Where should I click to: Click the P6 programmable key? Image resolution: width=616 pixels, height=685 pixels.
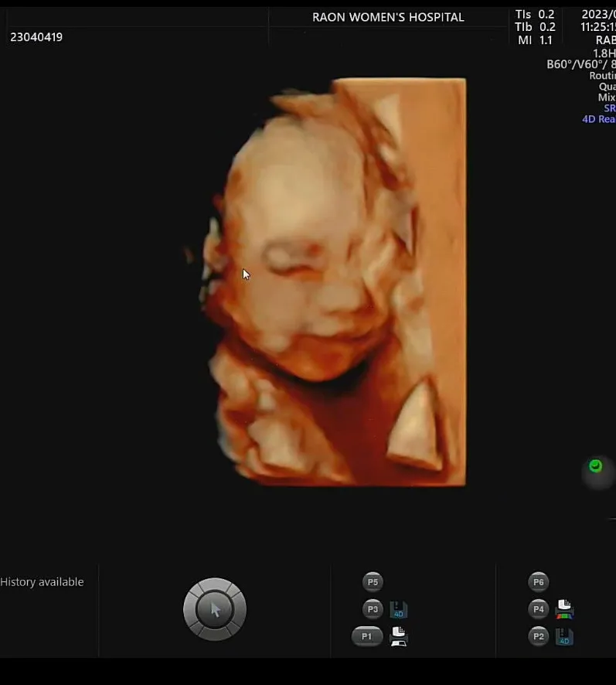(538, 582)
